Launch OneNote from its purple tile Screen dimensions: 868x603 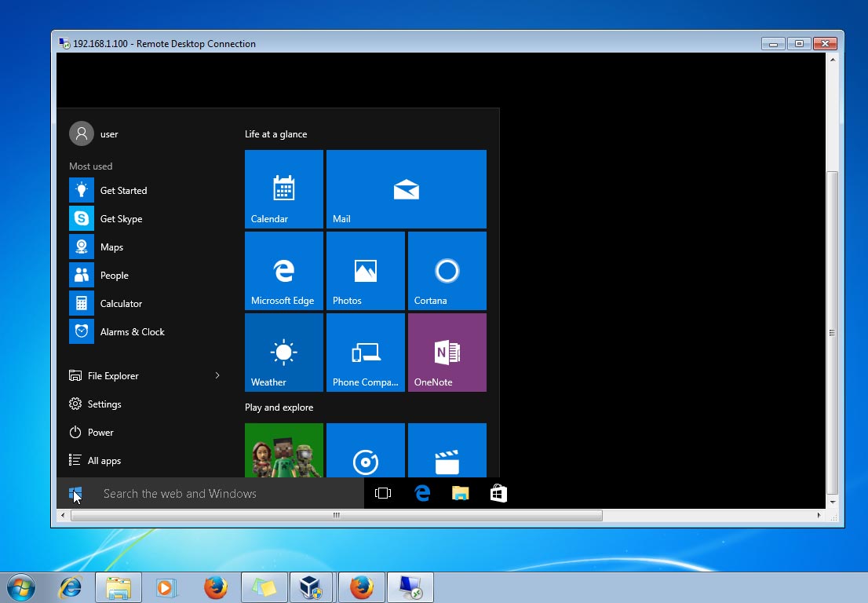click(447, 352)
